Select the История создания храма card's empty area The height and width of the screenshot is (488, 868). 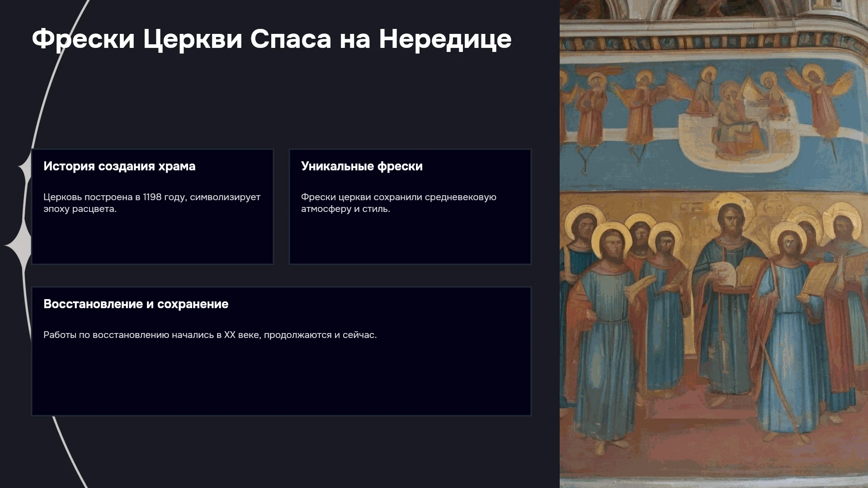[152, 239]
